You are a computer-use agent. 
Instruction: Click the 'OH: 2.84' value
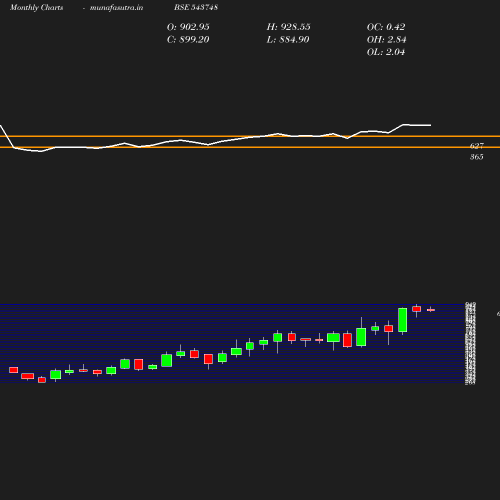(x=386, y=40)
